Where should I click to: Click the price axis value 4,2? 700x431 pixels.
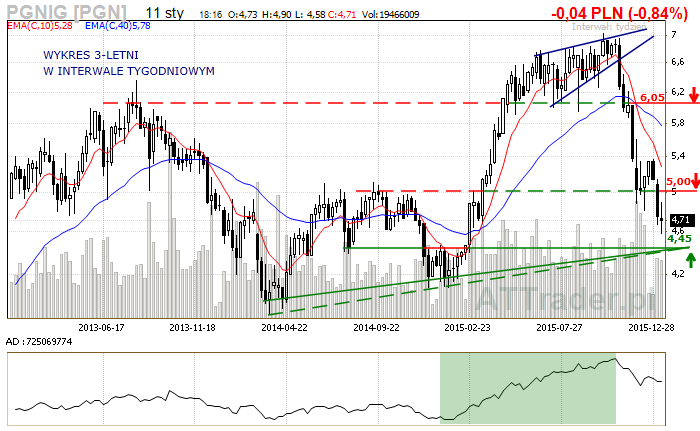click(678, 273)
